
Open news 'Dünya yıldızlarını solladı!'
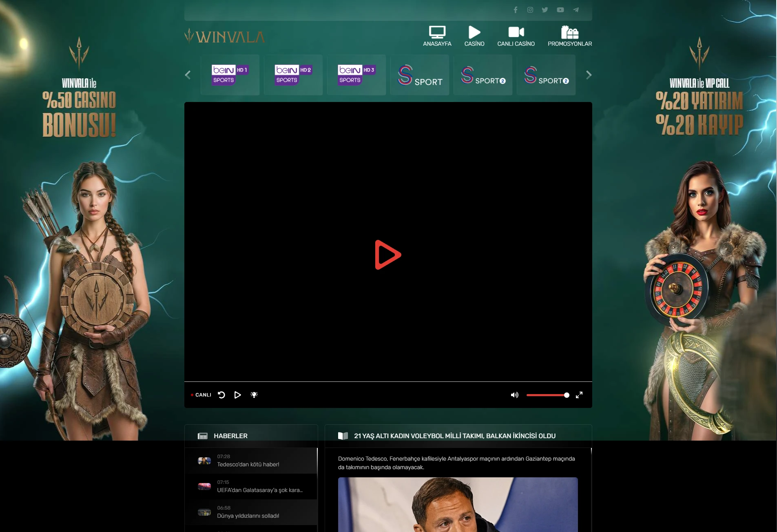[251, 512]
